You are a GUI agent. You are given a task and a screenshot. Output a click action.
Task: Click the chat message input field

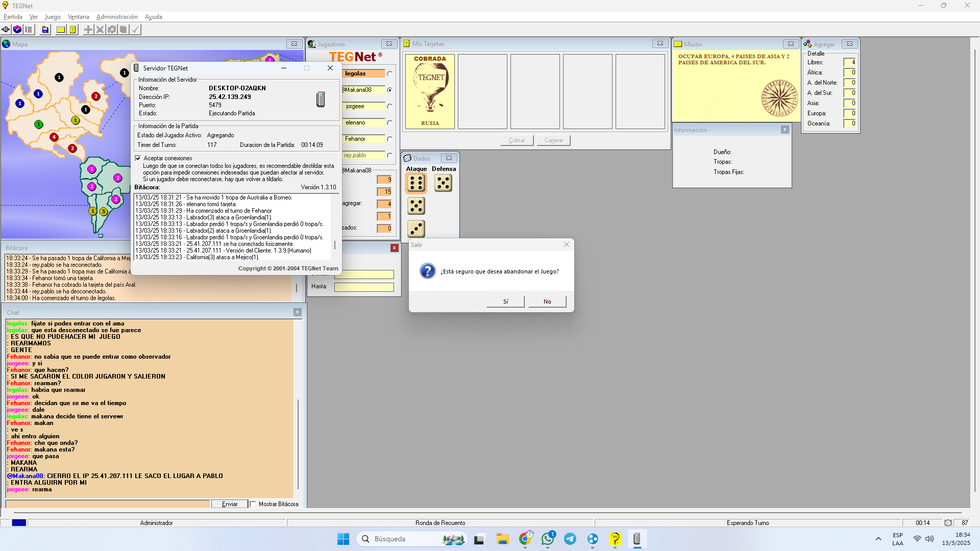108,504
